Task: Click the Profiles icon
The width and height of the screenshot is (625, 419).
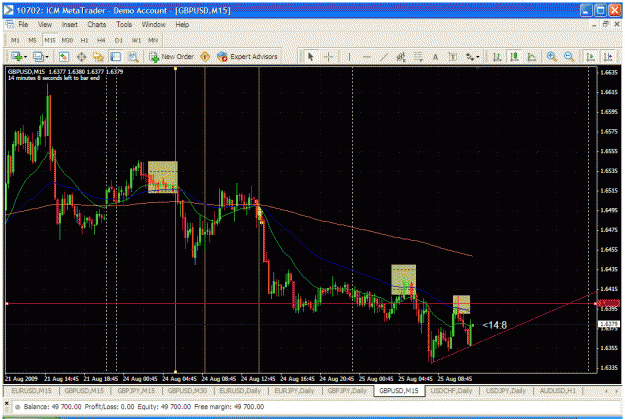Action: coord(38,57)
